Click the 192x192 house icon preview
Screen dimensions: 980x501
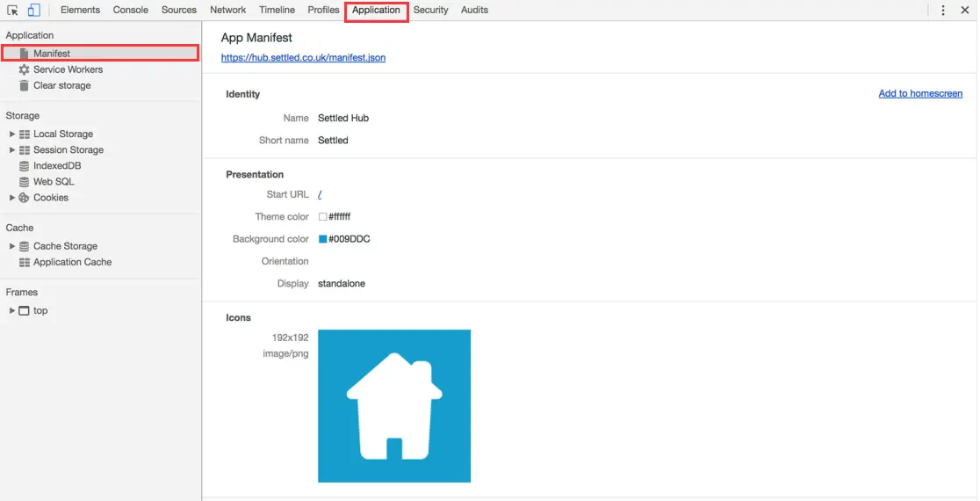(x=394, y=406)
